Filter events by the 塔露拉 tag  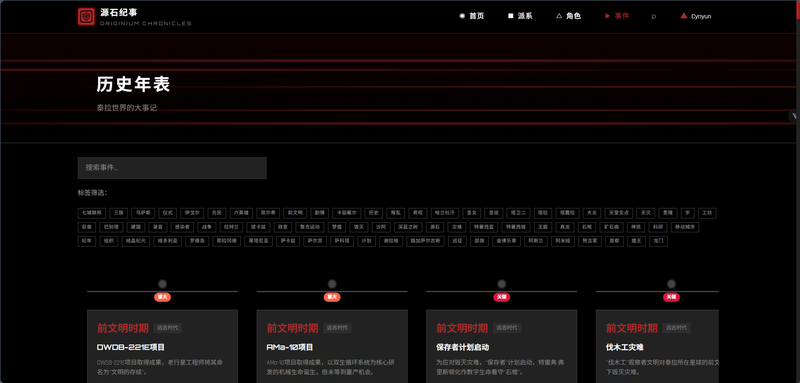(568, 213)
